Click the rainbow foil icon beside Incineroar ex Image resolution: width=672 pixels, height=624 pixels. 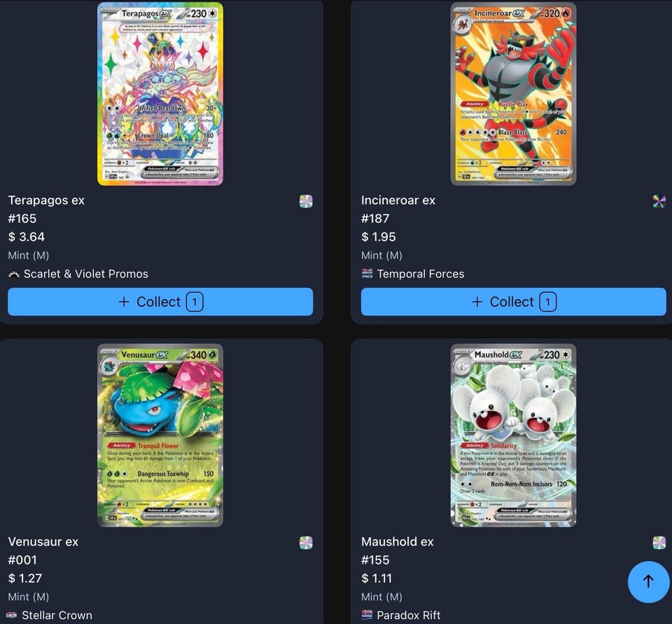[659, 201]
